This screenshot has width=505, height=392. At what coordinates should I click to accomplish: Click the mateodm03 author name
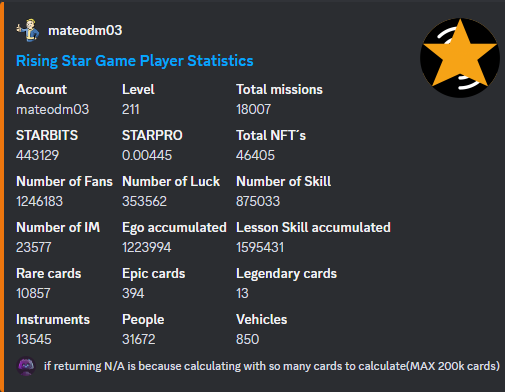tap(85, 31)
